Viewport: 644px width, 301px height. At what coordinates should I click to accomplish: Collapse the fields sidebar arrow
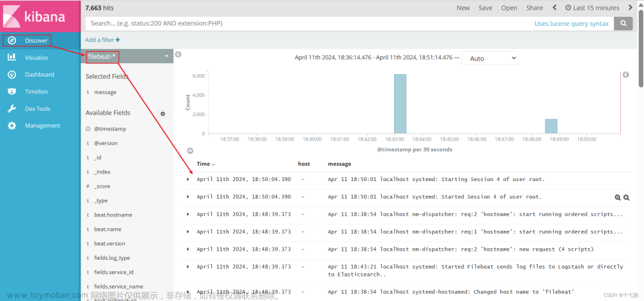tap(178, 54)
